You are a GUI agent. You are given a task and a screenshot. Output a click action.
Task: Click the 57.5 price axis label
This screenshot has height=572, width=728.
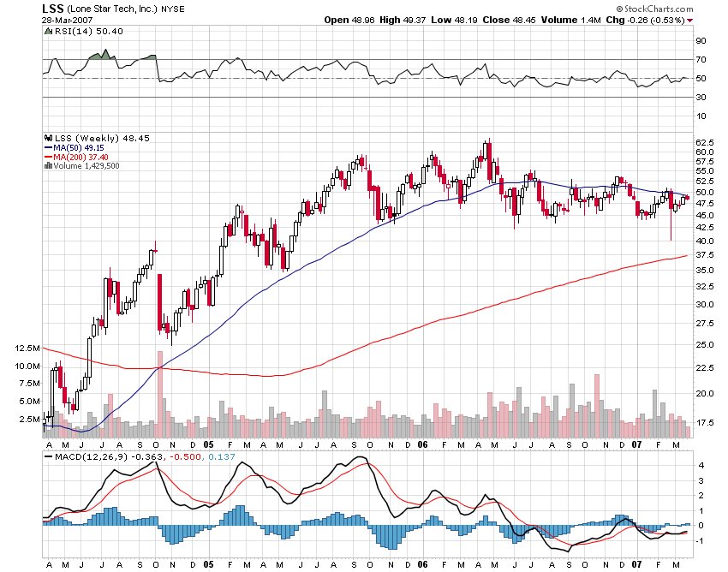705,162
